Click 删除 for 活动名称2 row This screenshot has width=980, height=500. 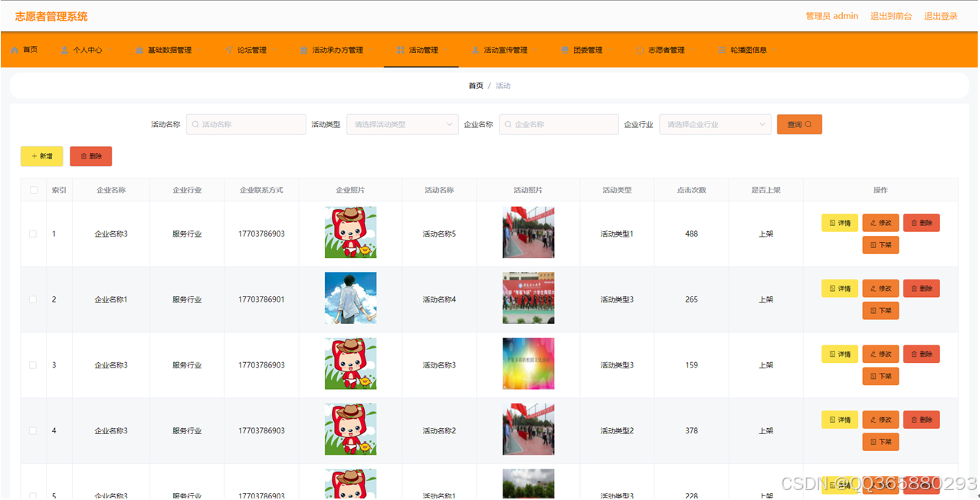coord(921,420)
